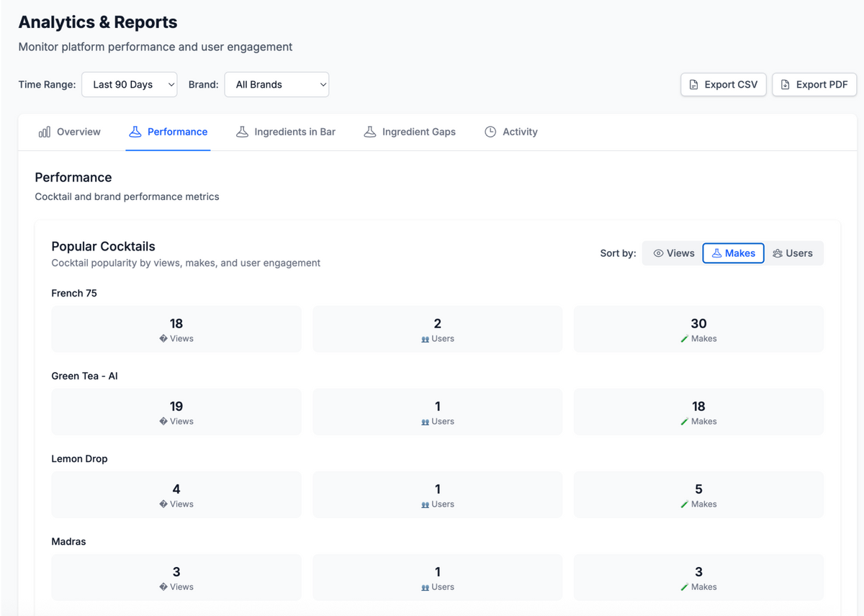
Task: Click the 19 Views card for Green Tea - AI
Action: [x=176, y=412]
